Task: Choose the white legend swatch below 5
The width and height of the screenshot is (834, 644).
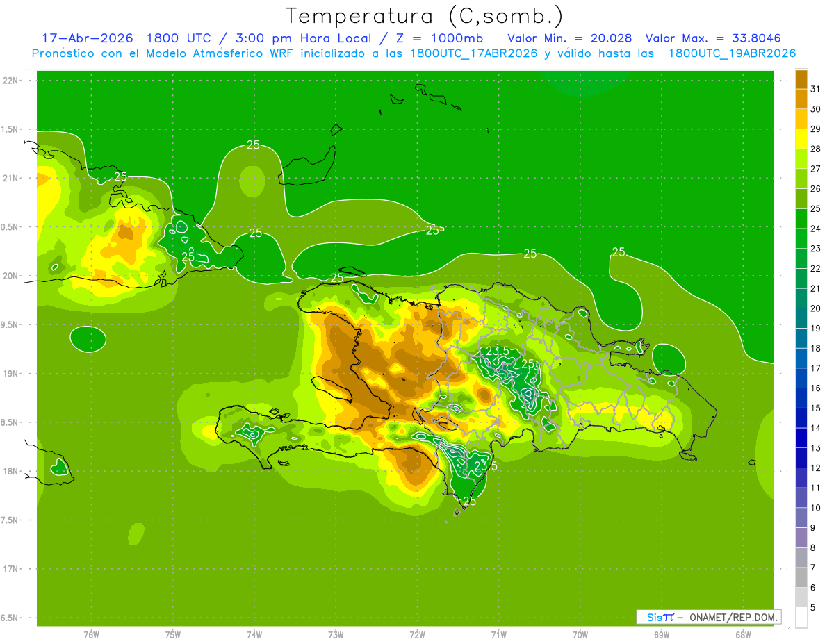Action: coord(801,618)
